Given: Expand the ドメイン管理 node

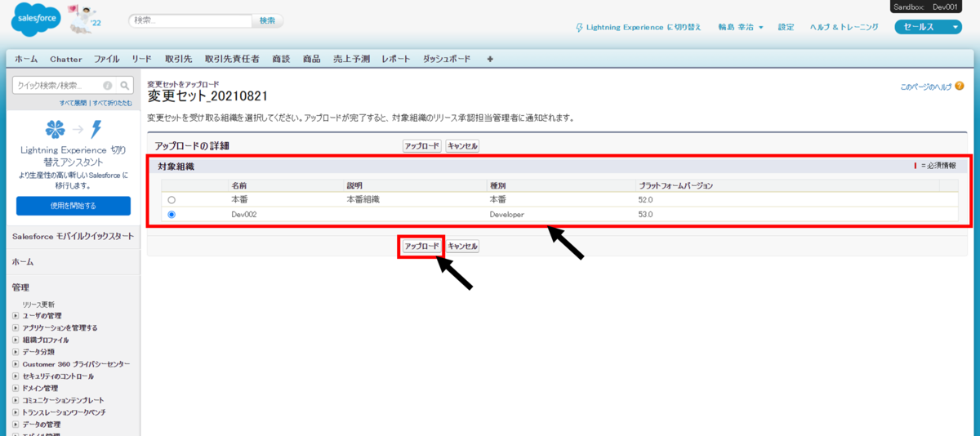Looking at the screenshot, I should click(16, 389).
